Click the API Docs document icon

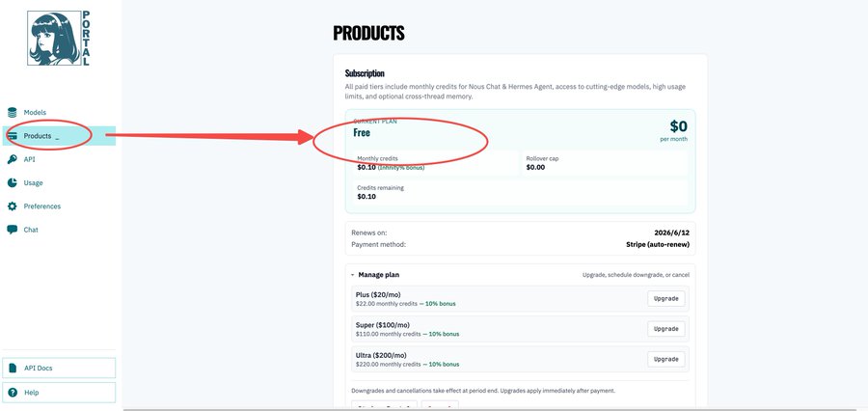coord(13,369)
